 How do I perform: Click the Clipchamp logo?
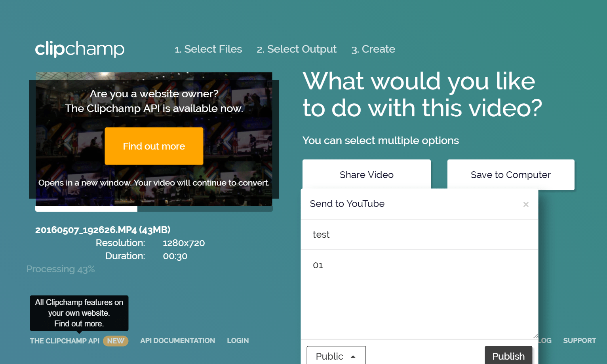80,49
